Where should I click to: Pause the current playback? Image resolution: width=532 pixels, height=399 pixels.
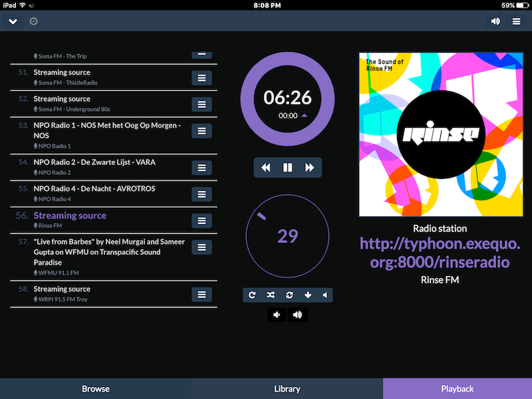(x=288, y=168)
